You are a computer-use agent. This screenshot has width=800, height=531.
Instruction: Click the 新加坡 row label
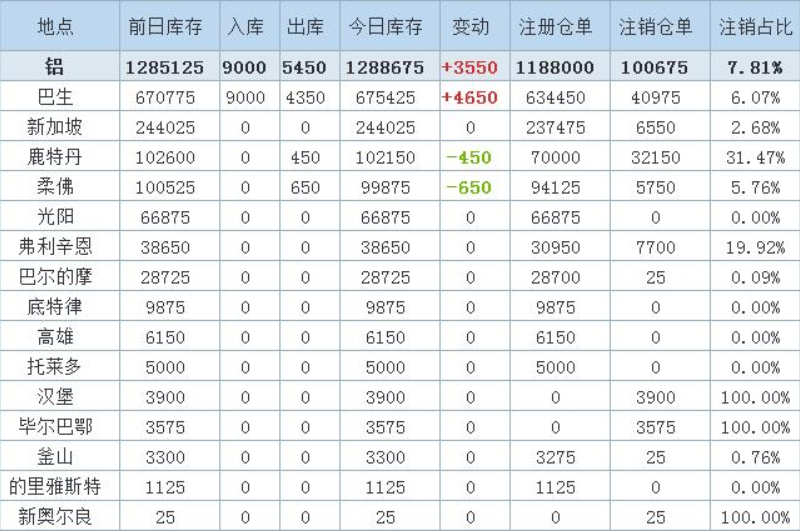pyautogui.click(x=56, y=128)
